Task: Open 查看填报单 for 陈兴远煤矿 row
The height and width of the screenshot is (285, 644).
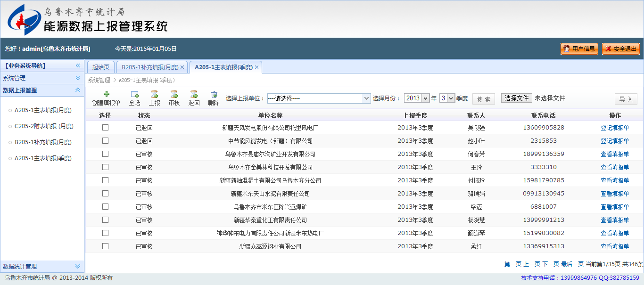Action: click(615, 207)
